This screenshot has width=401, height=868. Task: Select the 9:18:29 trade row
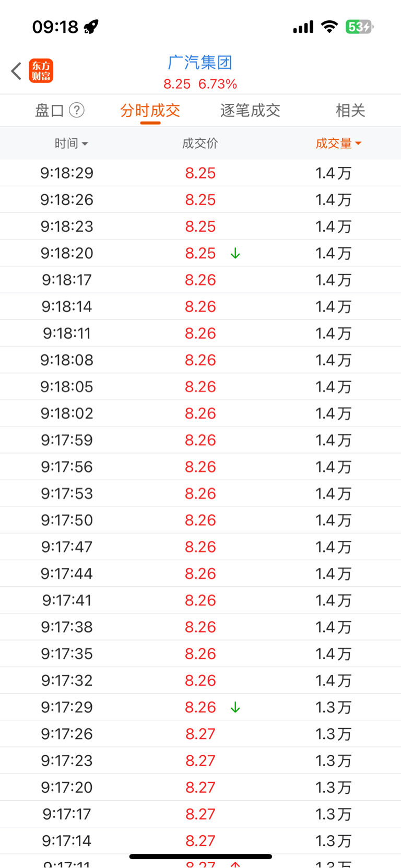click(200, 173)
